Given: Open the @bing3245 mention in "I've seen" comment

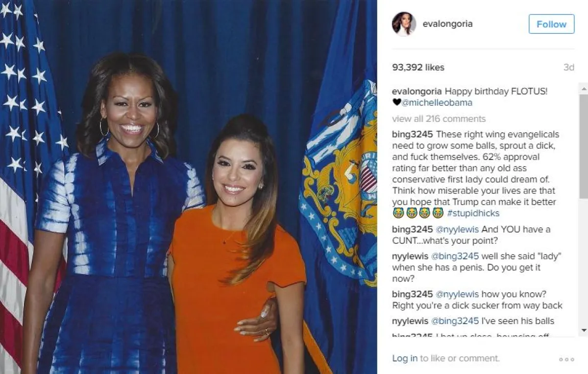Looking at the screenshot, I should 455,321.
